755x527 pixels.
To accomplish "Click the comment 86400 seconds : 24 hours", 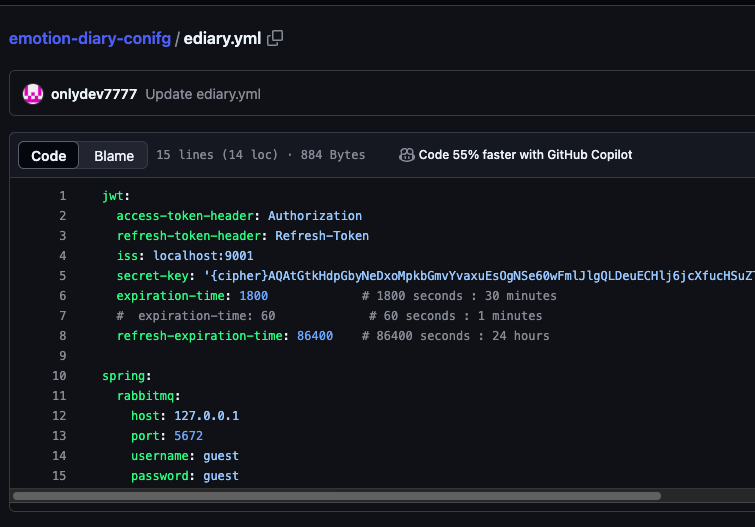I will tap(456, 336).
